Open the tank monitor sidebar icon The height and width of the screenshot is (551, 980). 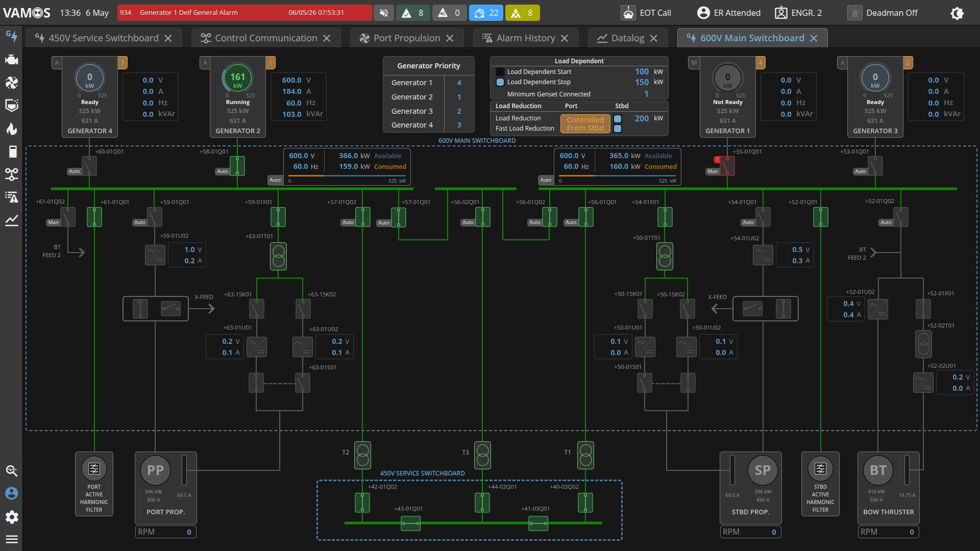click(x=11, y=106)
